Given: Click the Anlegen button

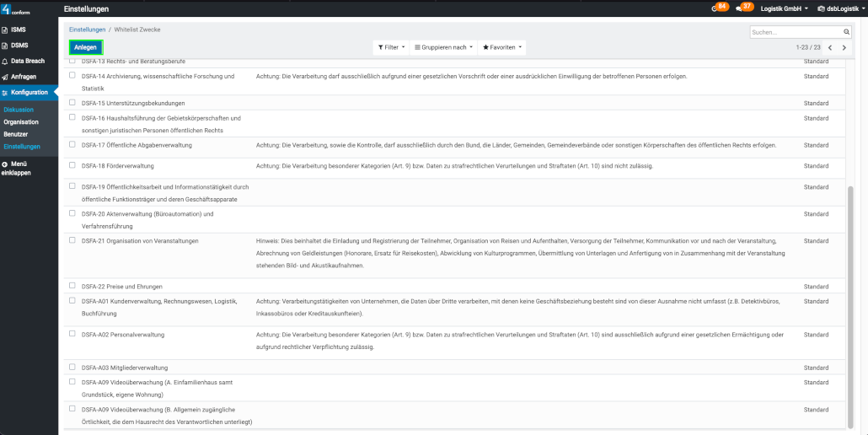Looking at the screenshot, I should point(85,47).
